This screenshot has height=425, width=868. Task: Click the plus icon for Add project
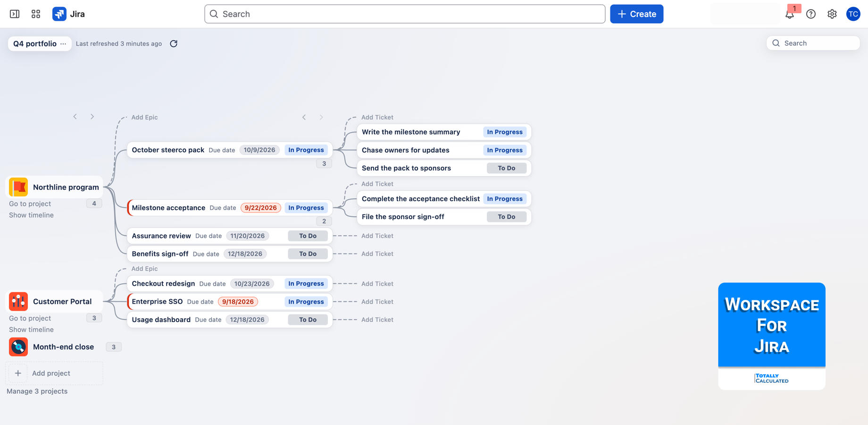(x=18, y=373)
